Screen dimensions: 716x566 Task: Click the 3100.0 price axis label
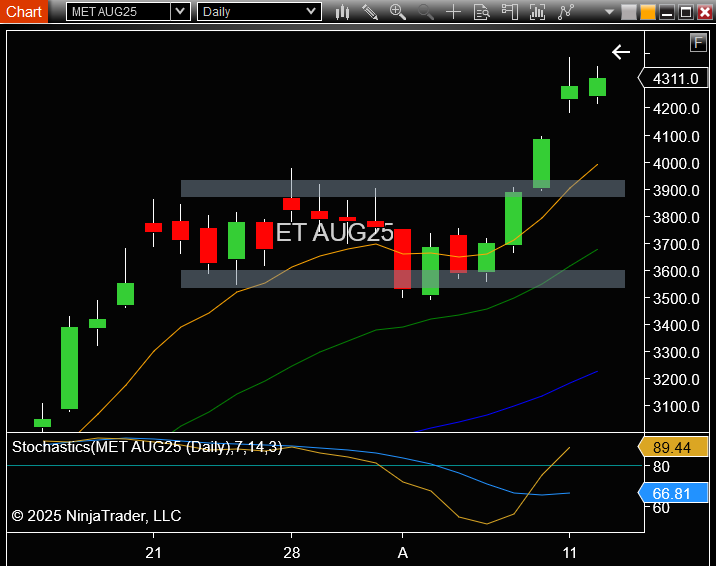click(676, 407)
